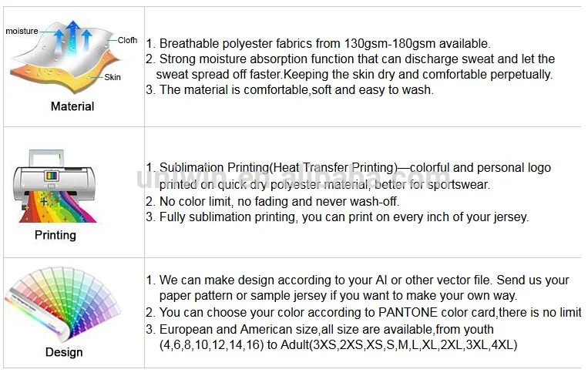Select the "Material" caption
Viewport: 588px width, 376px height.
[72, 106]
